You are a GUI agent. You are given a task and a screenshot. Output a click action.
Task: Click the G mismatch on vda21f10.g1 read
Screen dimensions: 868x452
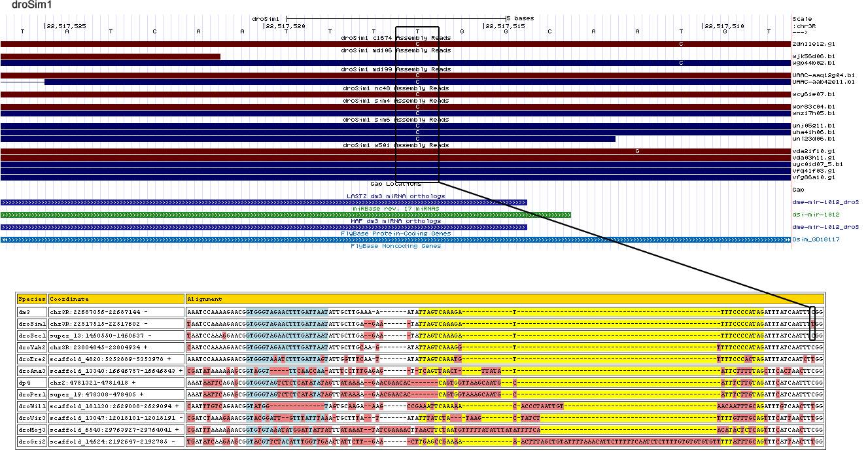point(637,152)
